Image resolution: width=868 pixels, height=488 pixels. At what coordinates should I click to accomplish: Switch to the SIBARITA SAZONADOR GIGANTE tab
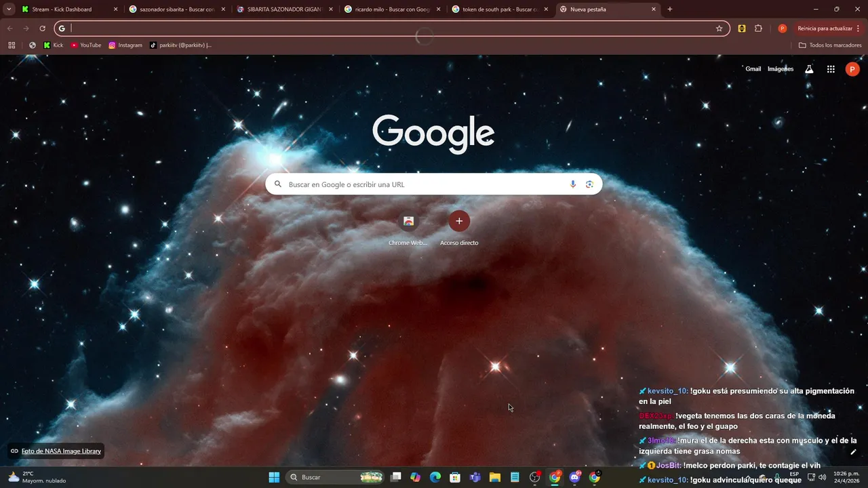[x=284, y=9]
